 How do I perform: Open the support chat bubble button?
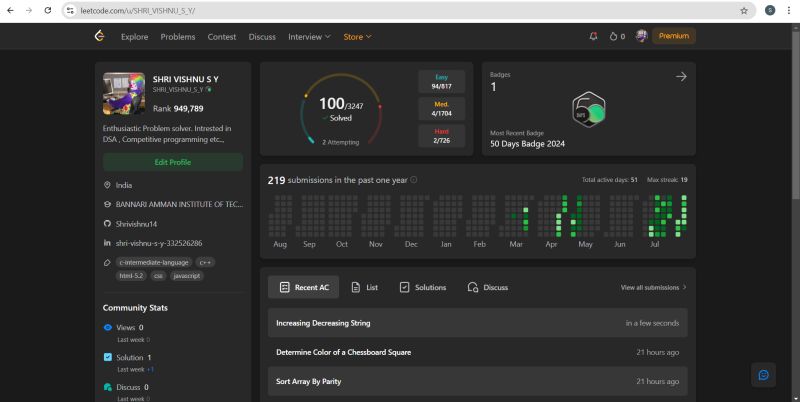click(x=763, y=375)
